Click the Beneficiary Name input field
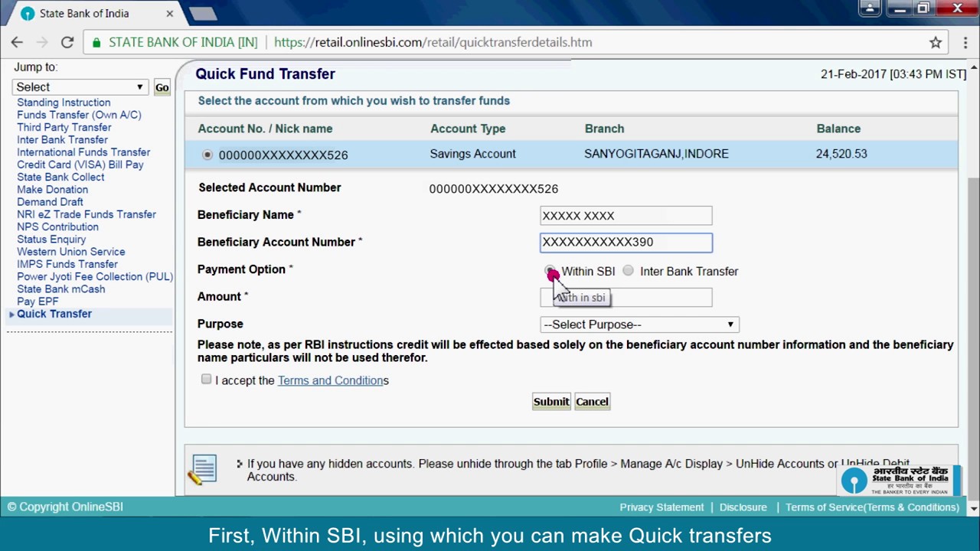The width and height of the screenshot is (980, 551). coord(626,216)
